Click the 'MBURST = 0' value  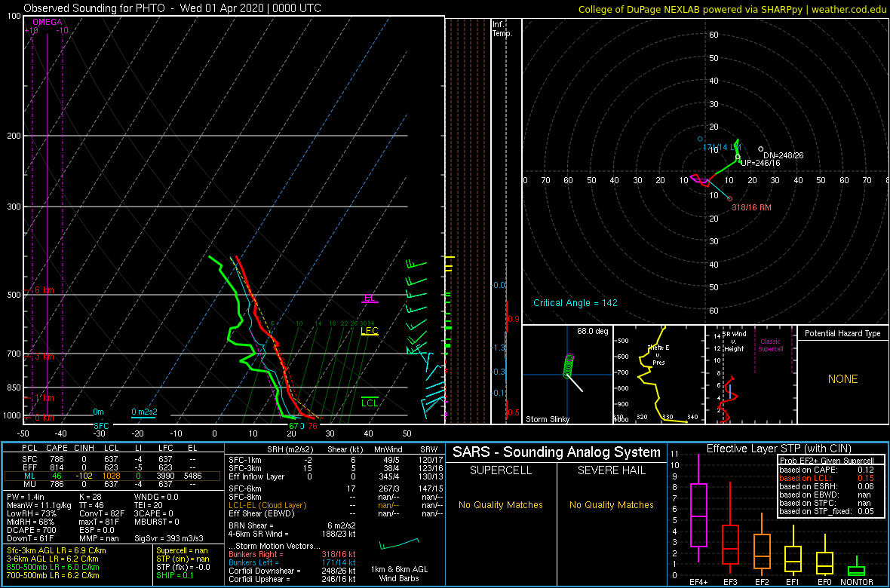click(x=157, y=521)
